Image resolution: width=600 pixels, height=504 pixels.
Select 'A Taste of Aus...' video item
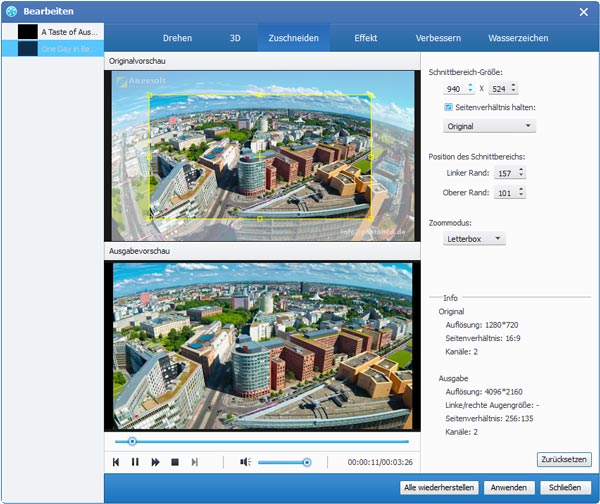click(53, 32)
